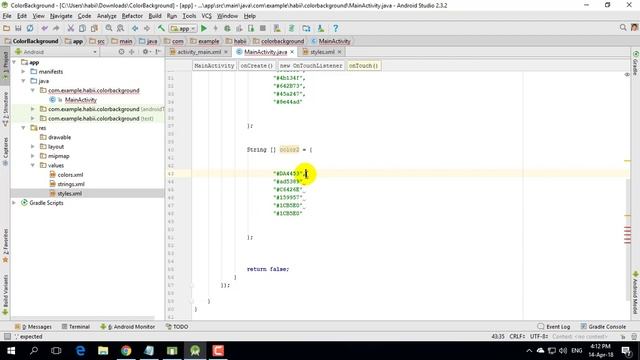Click the collapse all icon in Project panel
Viewport: 640px width, 360px height.
131,52
